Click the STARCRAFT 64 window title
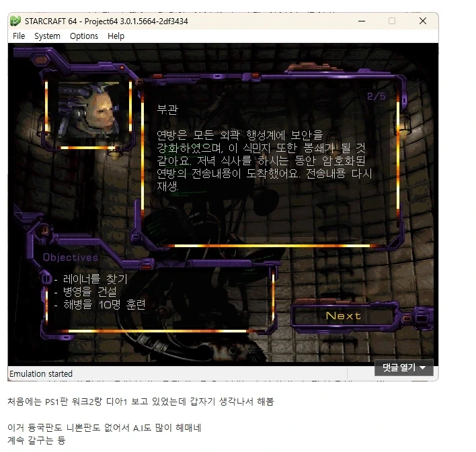The height and width of the screenshot is (452, 476). coord(106,21)
